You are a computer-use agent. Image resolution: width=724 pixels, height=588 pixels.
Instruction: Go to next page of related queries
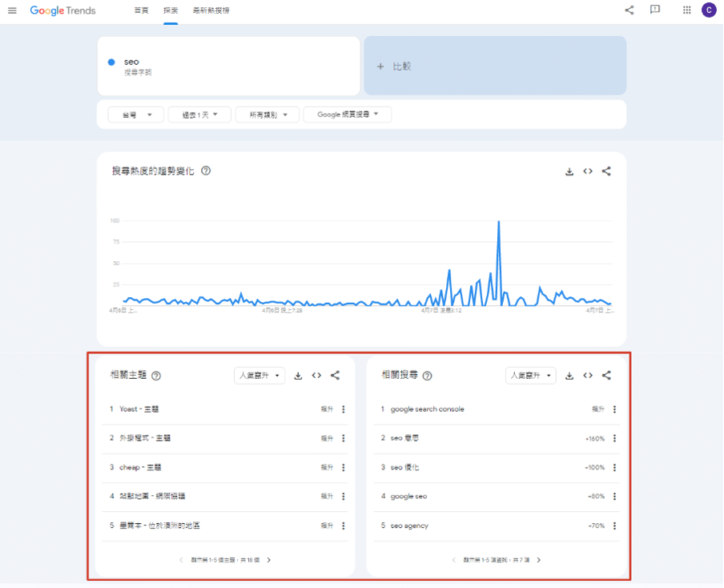coord(538,560)
